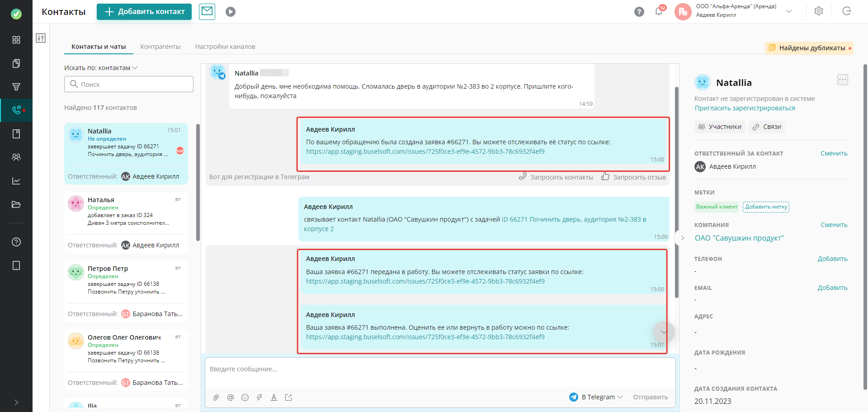Expand the Искать по: контактам dropdown
This screenshot has width=868, height=412.
coord(101,68)
